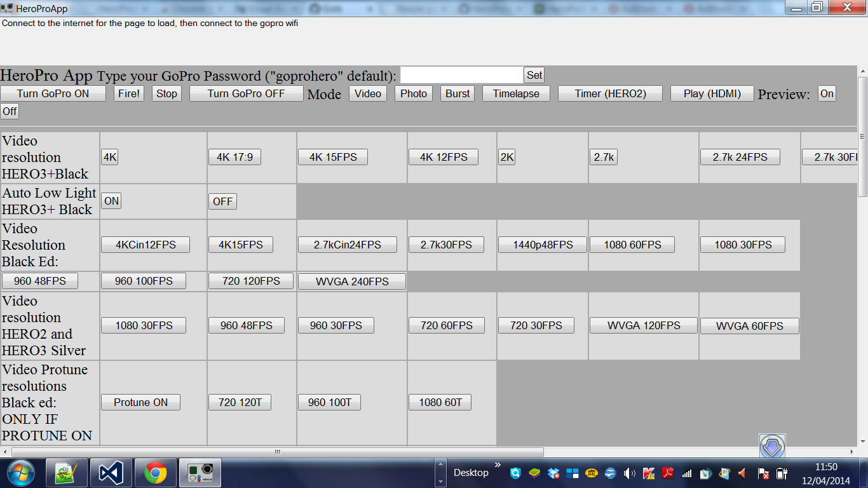Click the battery power tray icon

pos(782,473)
